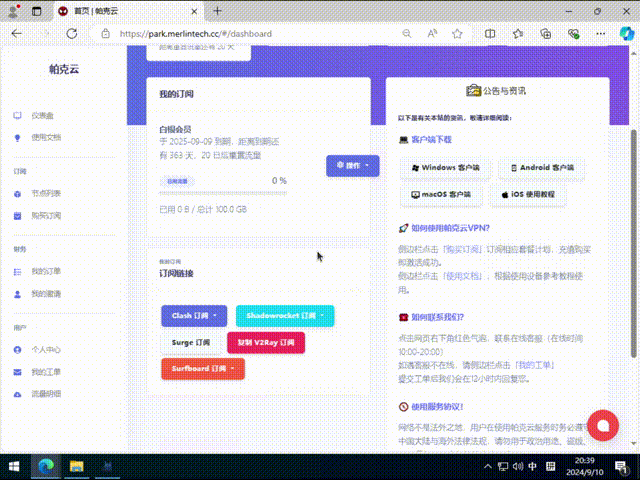Open 流量明细 from the sidebar
The height and width of the screenshot is (480, 640).
click(45, 394)
